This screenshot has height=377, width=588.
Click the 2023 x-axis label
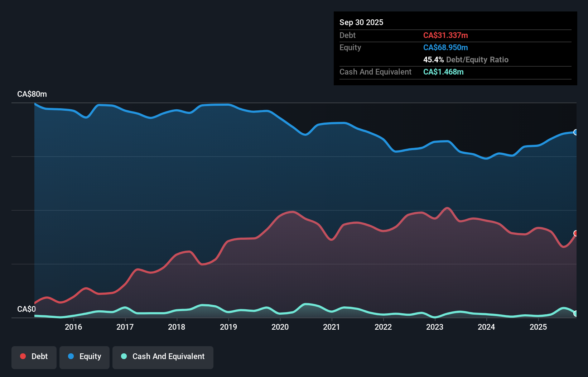pyautogui.click(x=435, y=327)
